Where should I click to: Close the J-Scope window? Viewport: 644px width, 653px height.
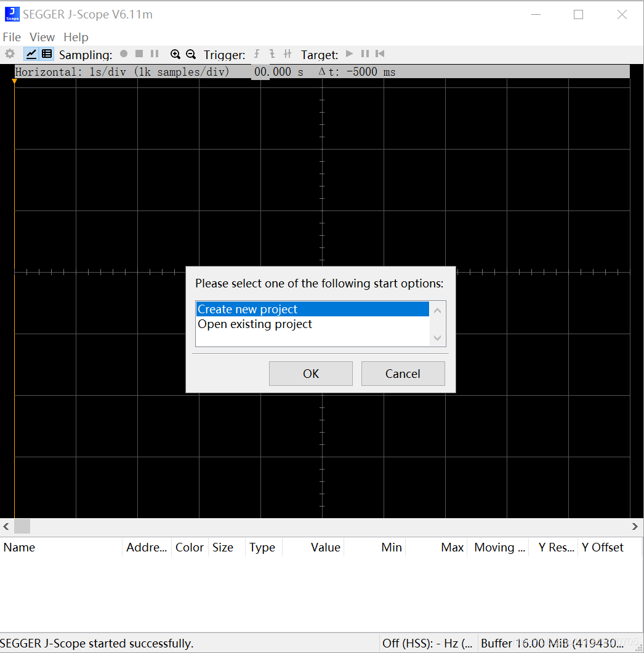tap(622, 15)
